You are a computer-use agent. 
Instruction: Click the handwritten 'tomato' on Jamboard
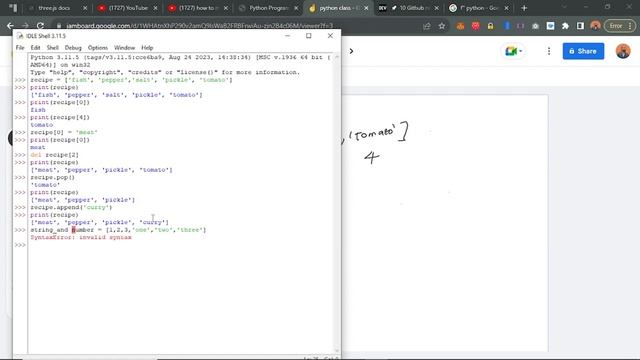pyautogui.click(x=372, y=133)
